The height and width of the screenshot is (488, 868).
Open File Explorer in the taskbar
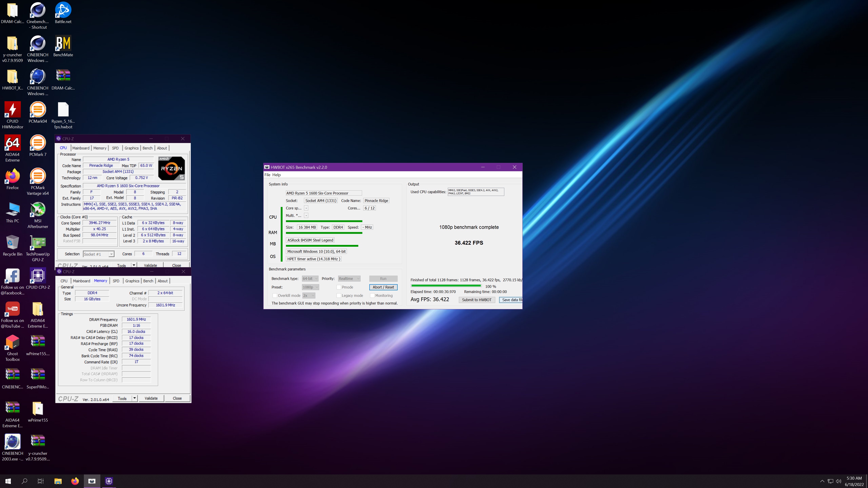click(58, 481)
